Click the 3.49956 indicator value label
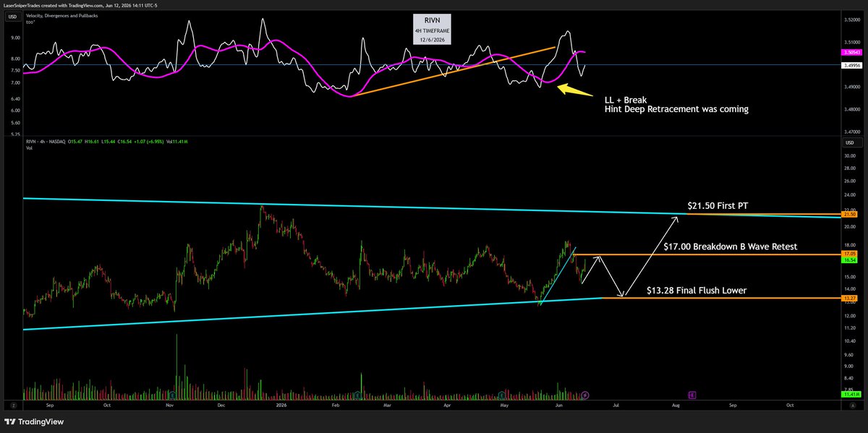 click(x=850, y=65)
